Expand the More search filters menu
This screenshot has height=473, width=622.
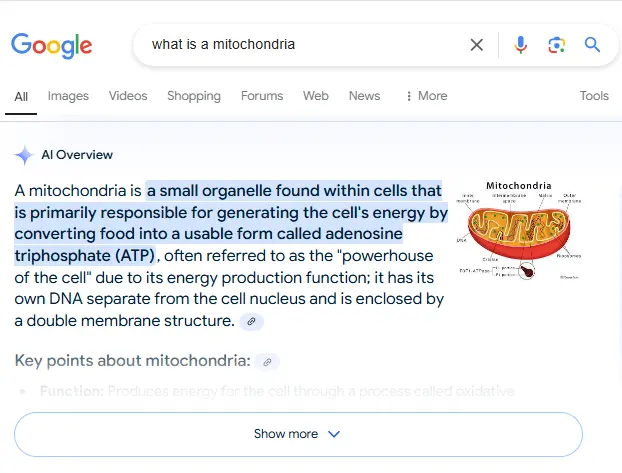click(426, 96)
